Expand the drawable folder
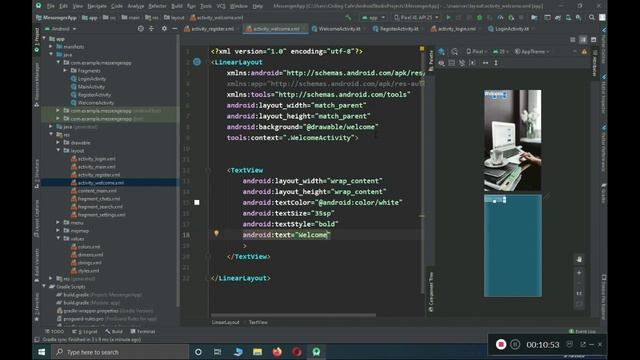This screenshot has height=360, width=640. pos(58,142)
